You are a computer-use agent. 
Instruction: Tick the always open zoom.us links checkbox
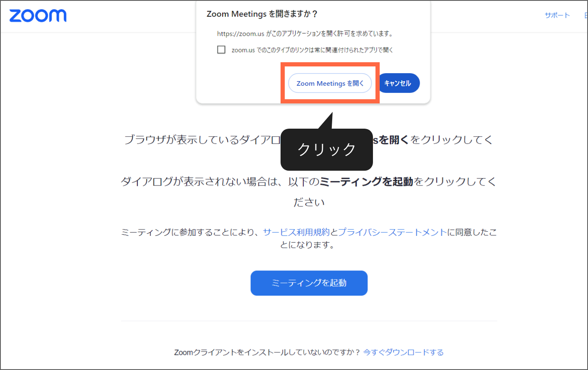click(221, 50)
